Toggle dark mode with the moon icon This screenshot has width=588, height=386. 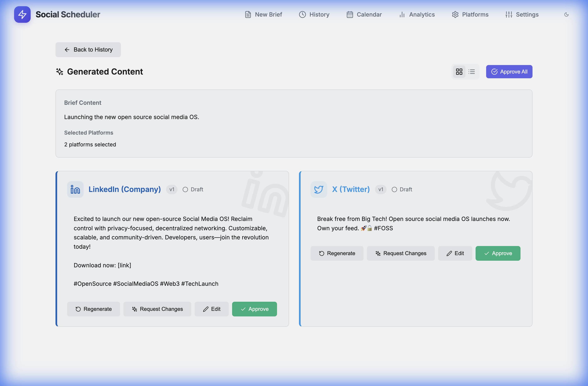click(566, 14)
